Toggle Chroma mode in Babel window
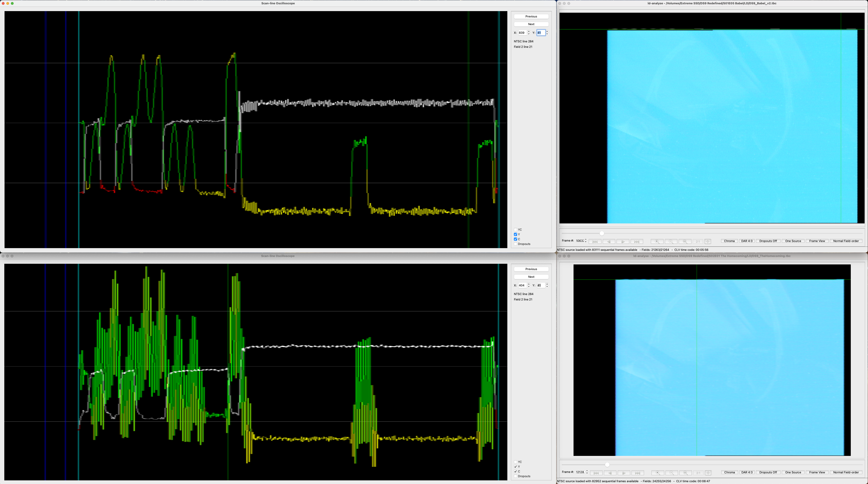 pos(729,241)
